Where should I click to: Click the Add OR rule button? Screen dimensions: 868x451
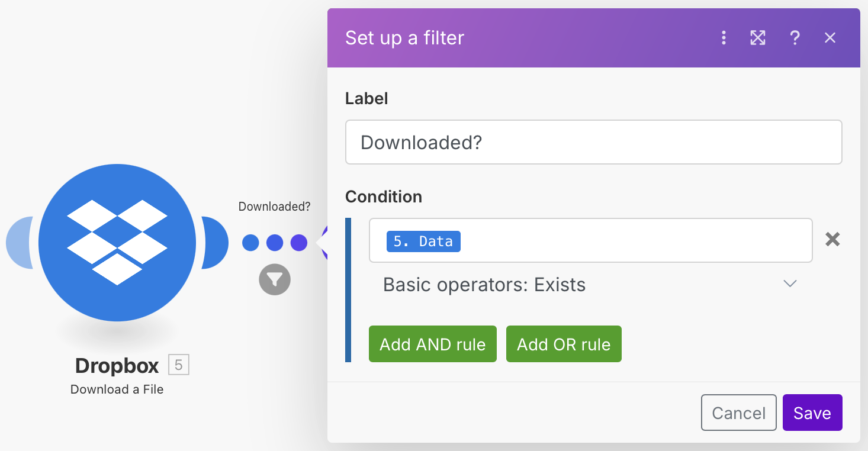click(564, 344)
